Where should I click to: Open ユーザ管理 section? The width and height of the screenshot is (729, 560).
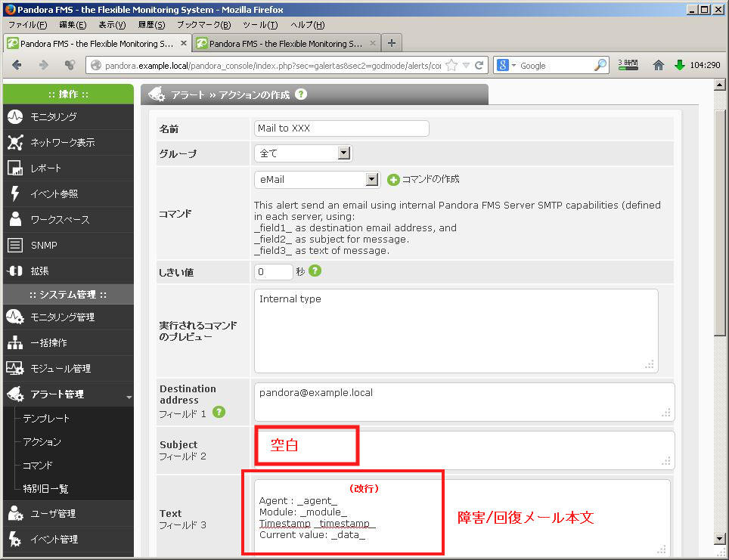click(x=68, y=514)
